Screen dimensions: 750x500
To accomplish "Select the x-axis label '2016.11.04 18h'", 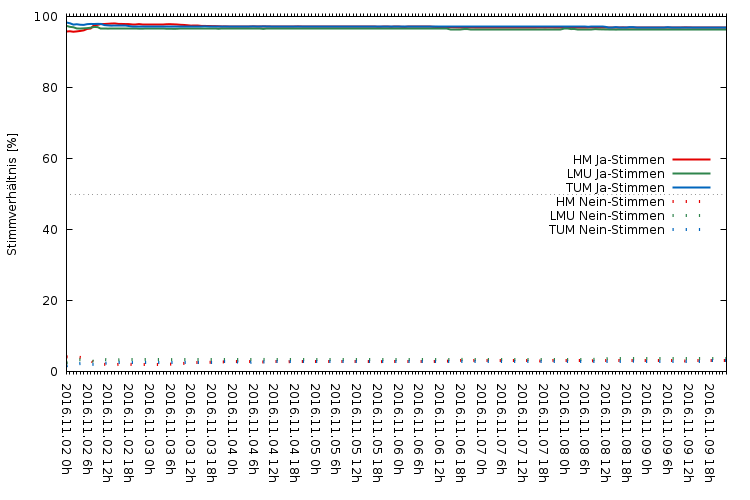I will (294, 433).
